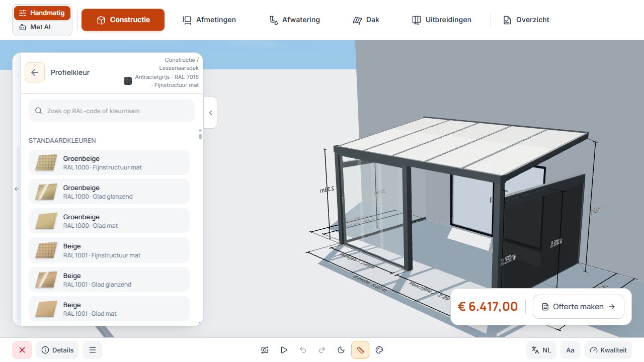The width and height of the screenshot is (644, 362).
Task: Select Groenbeige RAL 1000 Glad mat
Action: click(109, 221)
